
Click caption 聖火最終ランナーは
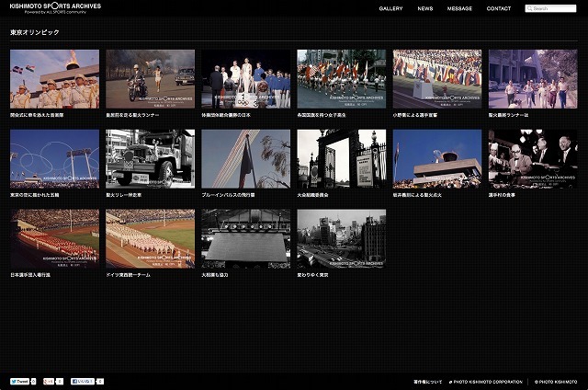tap(508, 115)
